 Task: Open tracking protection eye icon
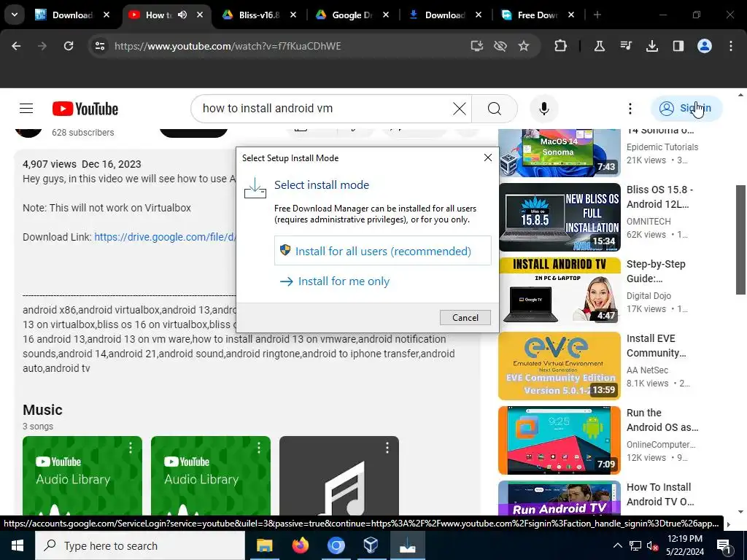(x=500, y=46)
